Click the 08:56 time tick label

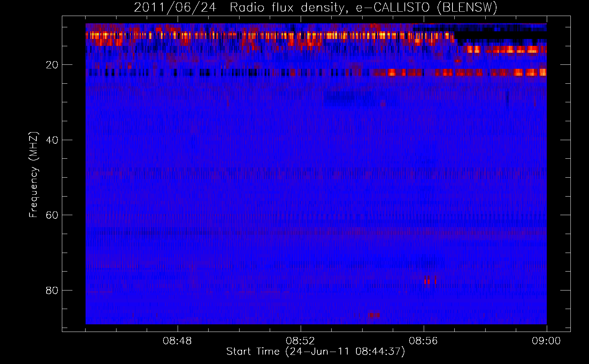click(423, 341)
